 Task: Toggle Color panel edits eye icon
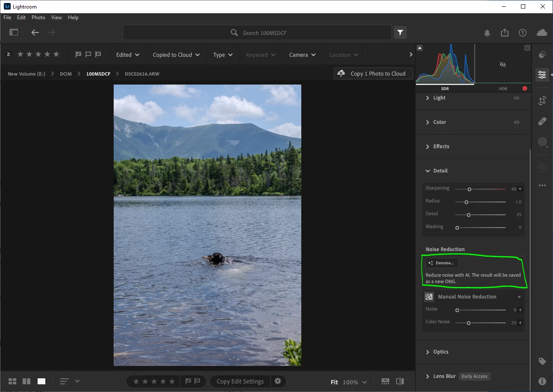[517, 122]
